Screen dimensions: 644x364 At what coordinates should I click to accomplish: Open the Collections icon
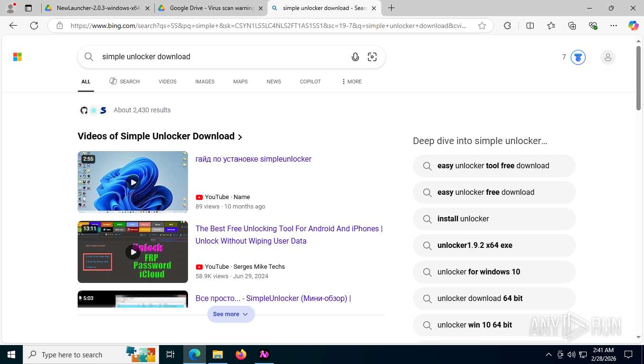pos(572,26)
